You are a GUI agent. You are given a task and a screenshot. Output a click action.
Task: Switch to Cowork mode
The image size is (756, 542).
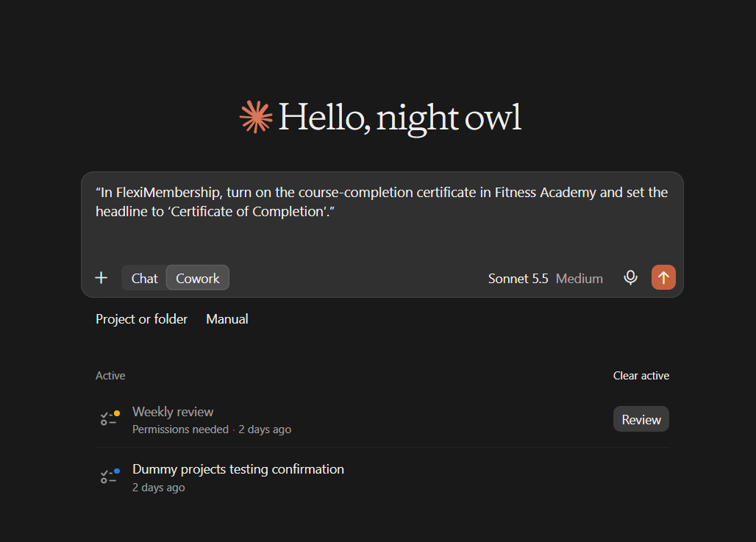click(198, 278)
